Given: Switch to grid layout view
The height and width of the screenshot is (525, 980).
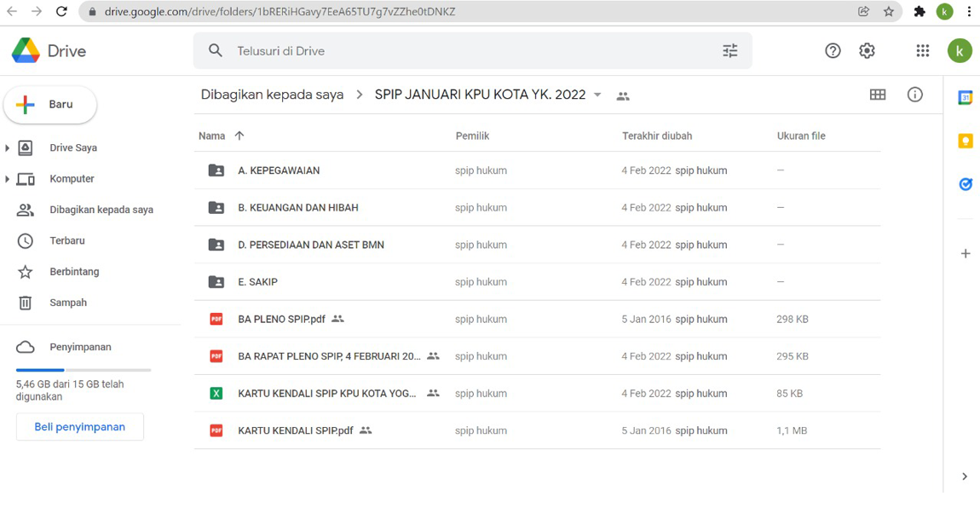Looking at the screenshot, I should click(877, 95).
